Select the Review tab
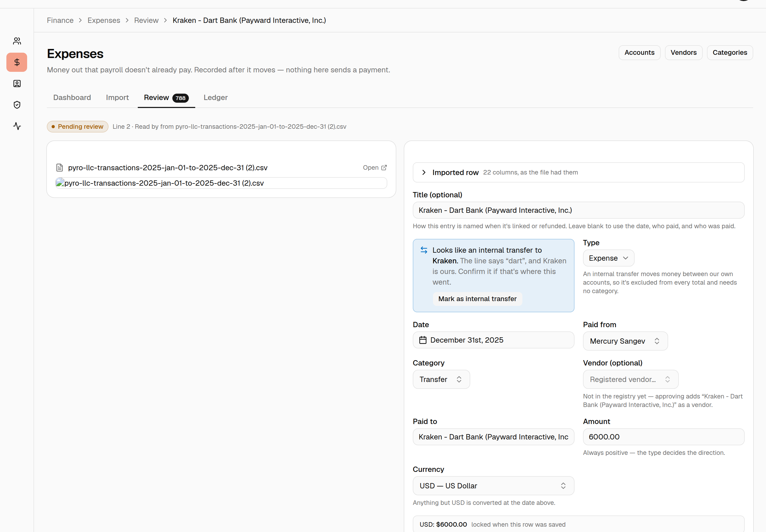 click(x=166, y=98)
